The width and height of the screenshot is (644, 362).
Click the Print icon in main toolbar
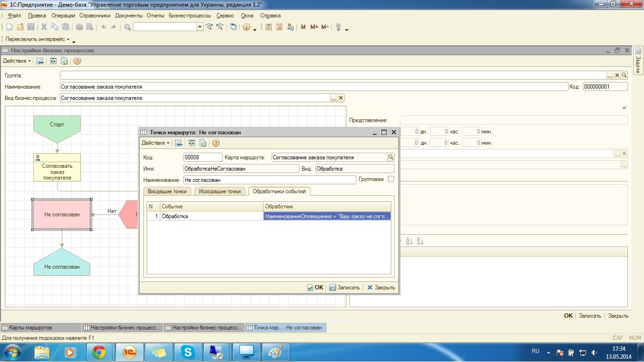(79, 27)
